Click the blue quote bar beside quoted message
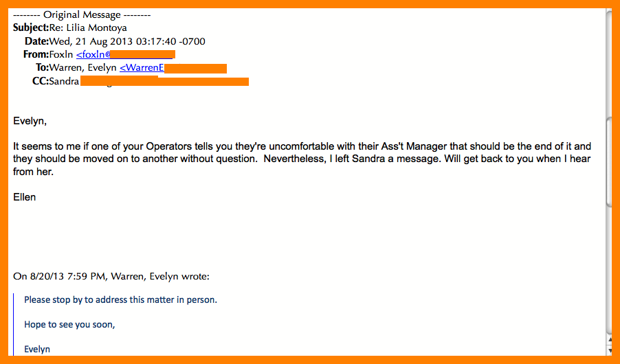Screen dimensions: 620x364 [x=14, y=324]
